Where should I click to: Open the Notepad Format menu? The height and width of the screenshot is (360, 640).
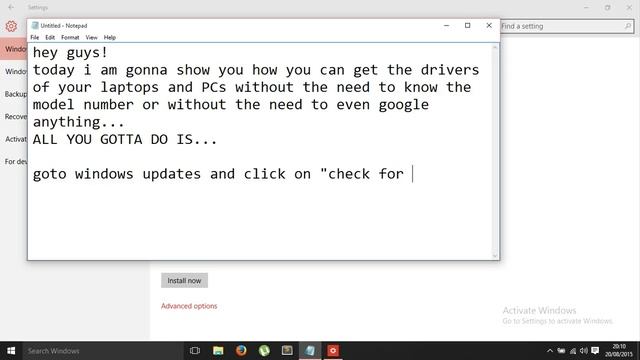[x=70, y=38]
